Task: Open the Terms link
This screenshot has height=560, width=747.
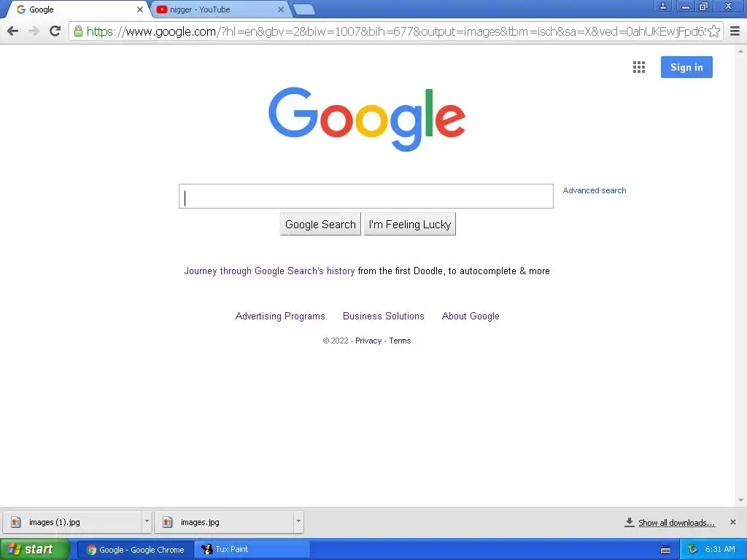Action: coord(400,341)
